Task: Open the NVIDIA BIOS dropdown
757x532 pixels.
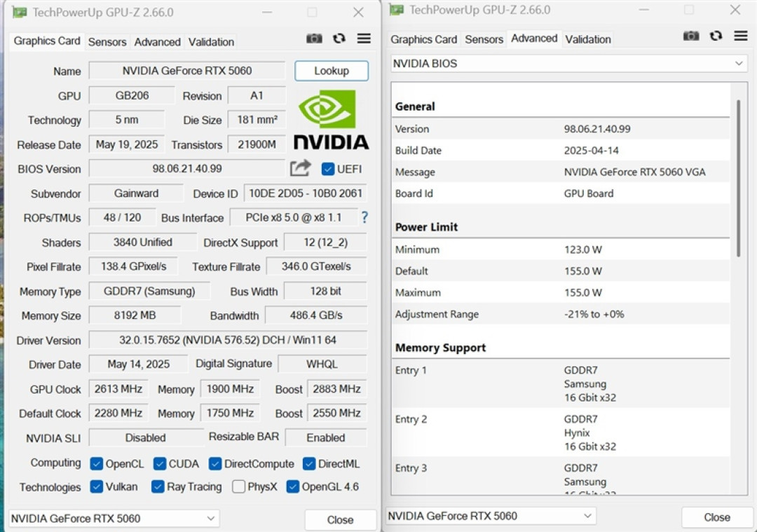Action: 568,63
